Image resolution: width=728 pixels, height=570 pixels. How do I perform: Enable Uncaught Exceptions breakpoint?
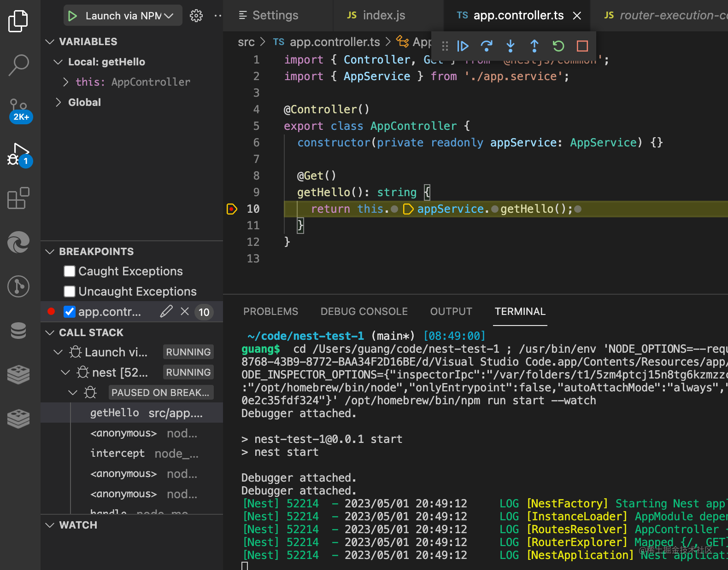click(70, 291)
